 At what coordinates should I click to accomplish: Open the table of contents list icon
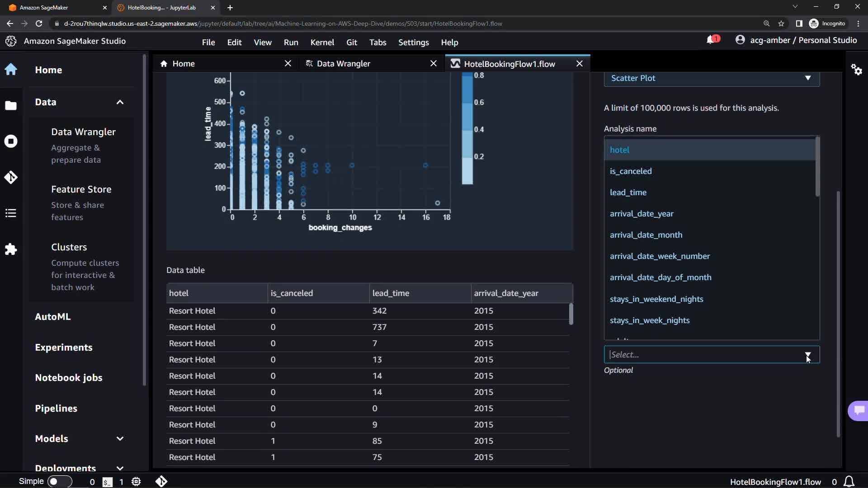click(11, 213)
